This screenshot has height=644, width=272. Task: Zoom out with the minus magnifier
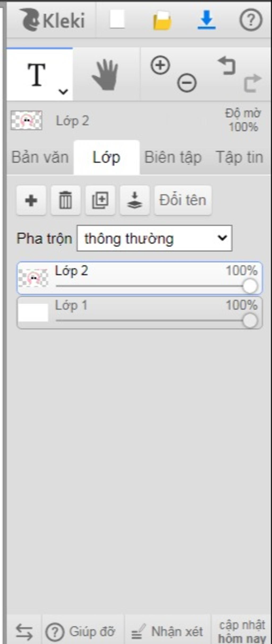click(187, 83)
